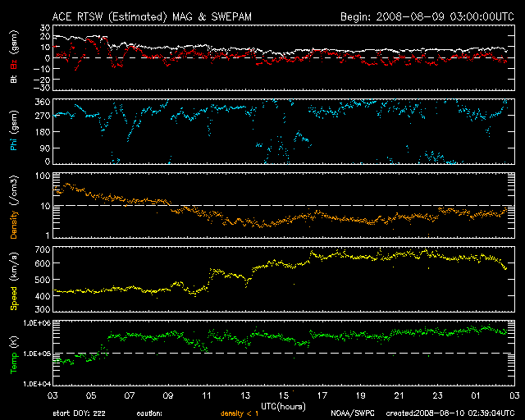Click the '19' hour tick label
525x420 pixels.
[361, 396]
